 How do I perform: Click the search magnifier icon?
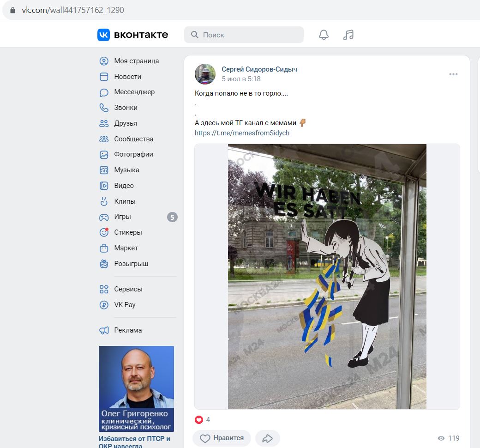195,35
